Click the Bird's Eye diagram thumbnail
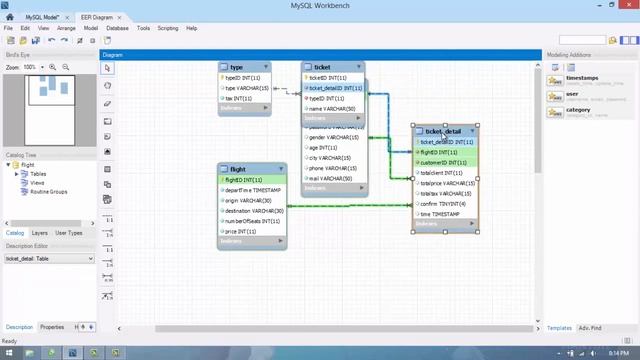Image resolution: width=640 pixels, height=360 pixels. (x=49, y=110)
